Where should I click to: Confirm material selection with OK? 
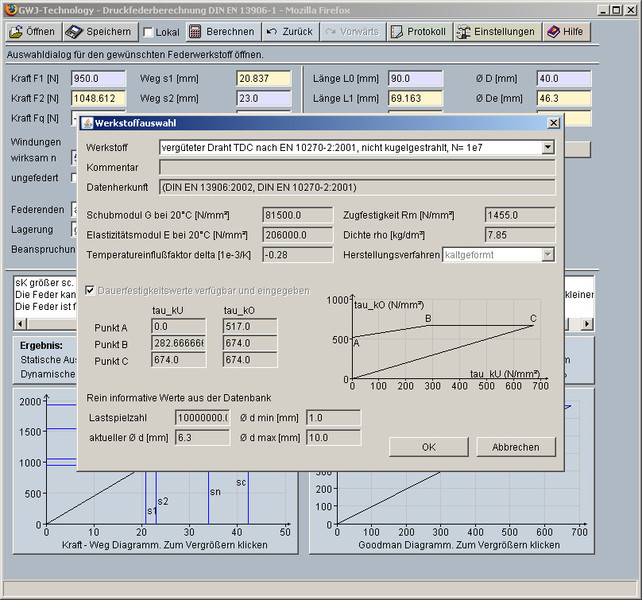pos(429,447)
